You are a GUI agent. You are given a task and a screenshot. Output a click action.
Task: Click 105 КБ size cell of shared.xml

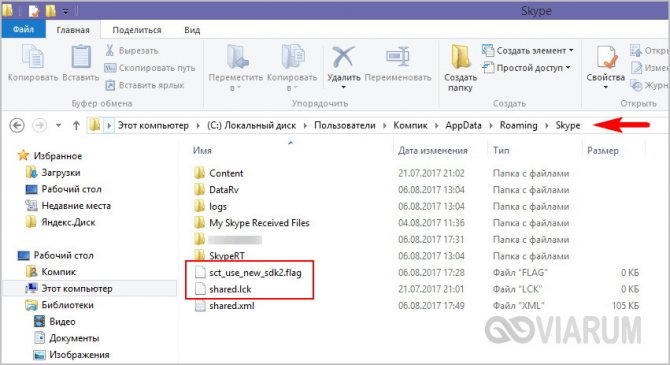coord(626,306)
